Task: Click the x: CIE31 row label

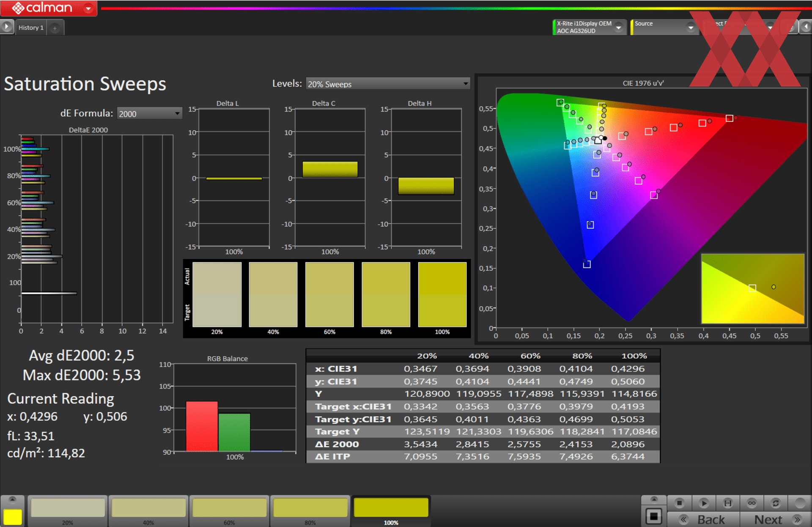Action: click(x=336, y=369)
